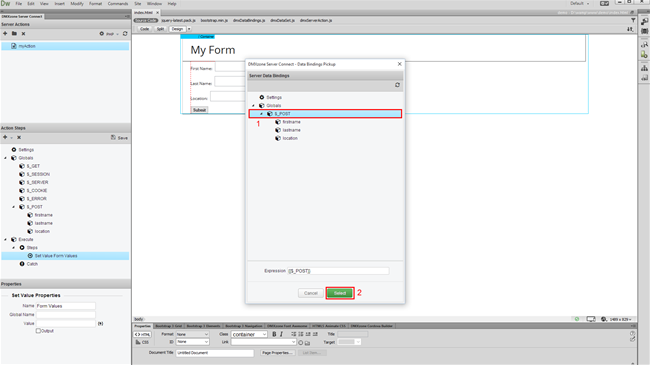Click the unordered list icon in Properties
This screenshot has height=365, width=650.
[x=293, y=334]
